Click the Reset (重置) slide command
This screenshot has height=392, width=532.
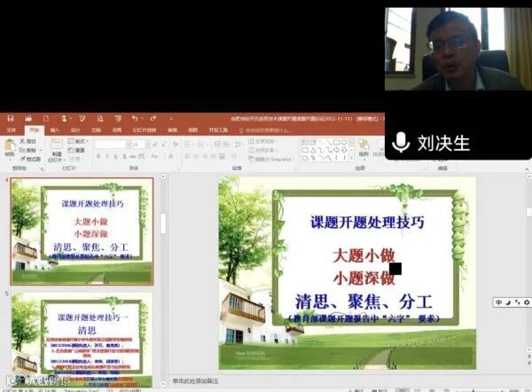[x=76, y=150]
